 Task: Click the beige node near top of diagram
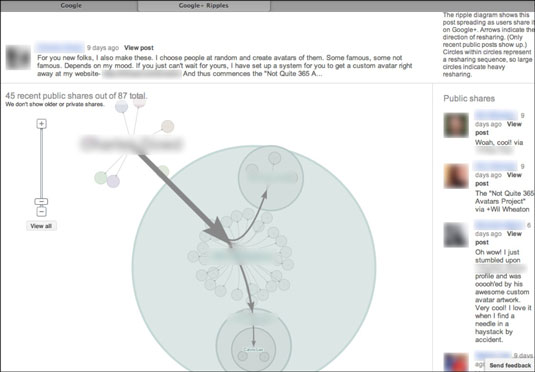[x=168, y=126]
